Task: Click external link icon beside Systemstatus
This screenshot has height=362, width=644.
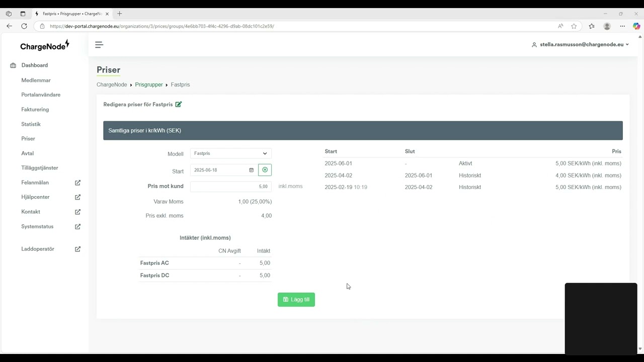Action: point(77,226)
